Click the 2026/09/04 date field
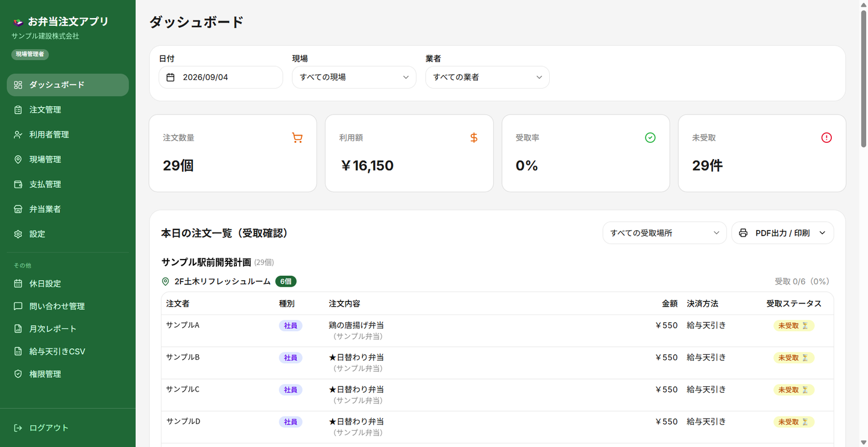 coord(221,77)
